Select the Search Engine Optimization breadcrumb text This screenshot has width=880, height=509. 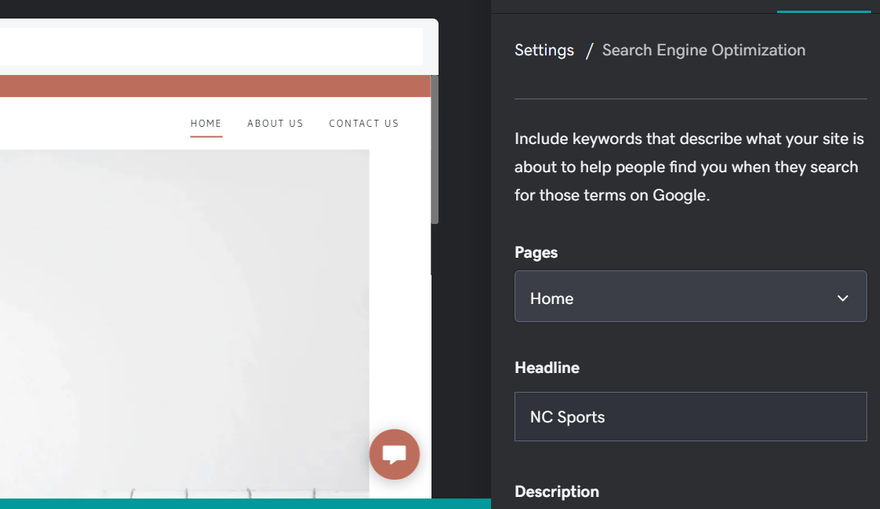click(x=703, y=50)
